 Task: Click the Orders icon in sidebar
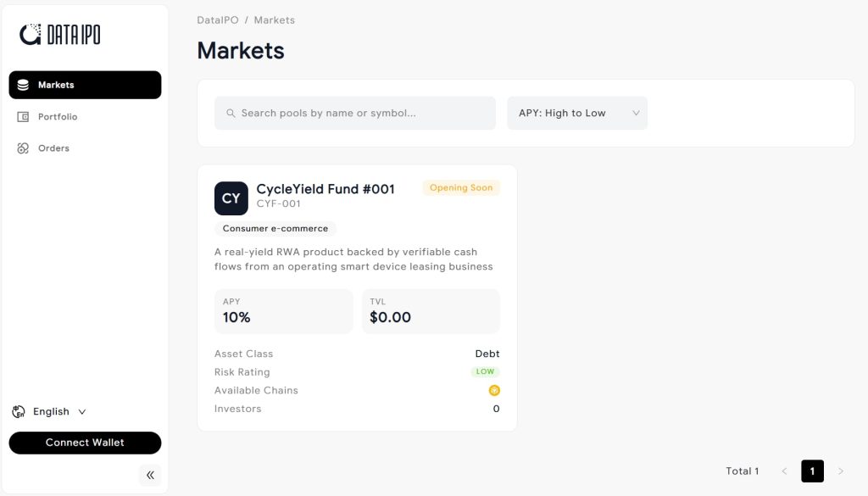pyautogui.click(x=23, y=148)
